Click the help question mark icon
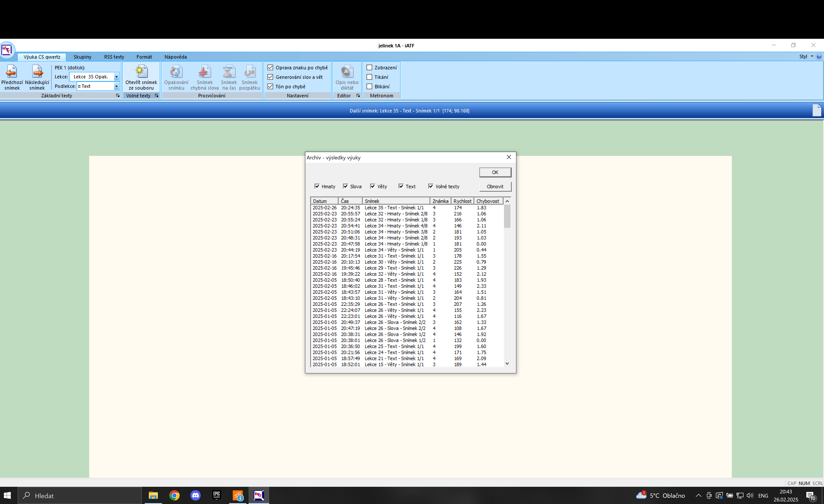 click(819, 56)
